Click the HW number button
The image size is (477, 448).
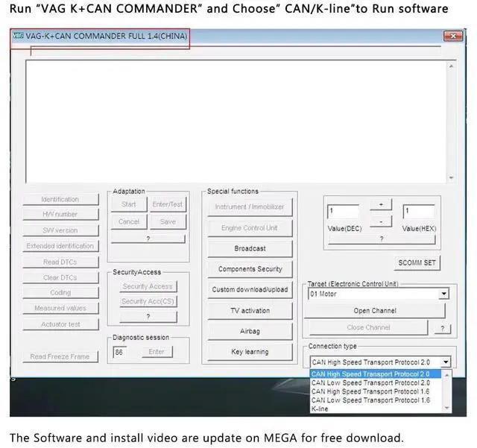[x=60, y=215]
